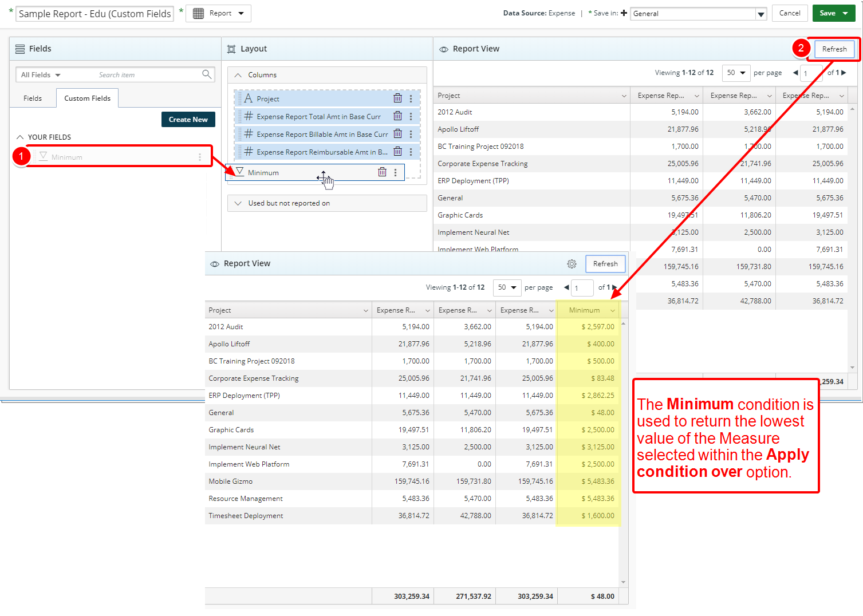Click the upper page number field
The height and width of the screenshot is (616, 863).
click(x=812, y=73)
